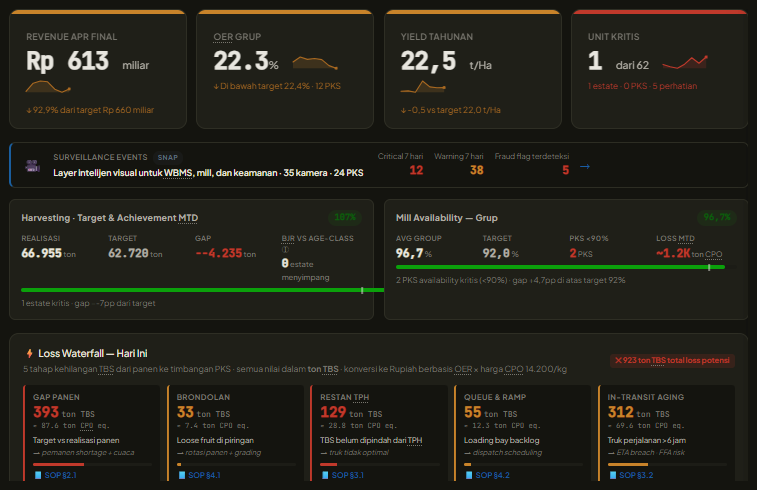
Task: Open the Brondolan loss card
Action: click(x=235, y=433)
